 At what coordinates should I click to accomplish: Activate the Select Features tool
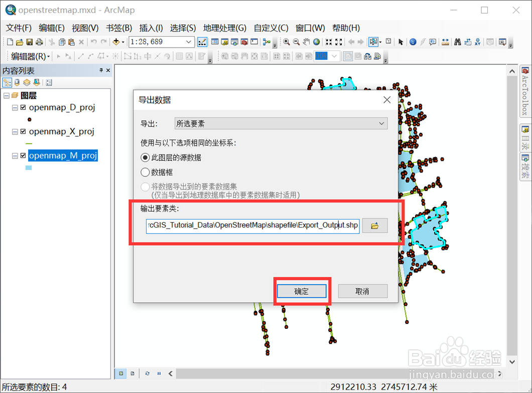tap(373, 42)
